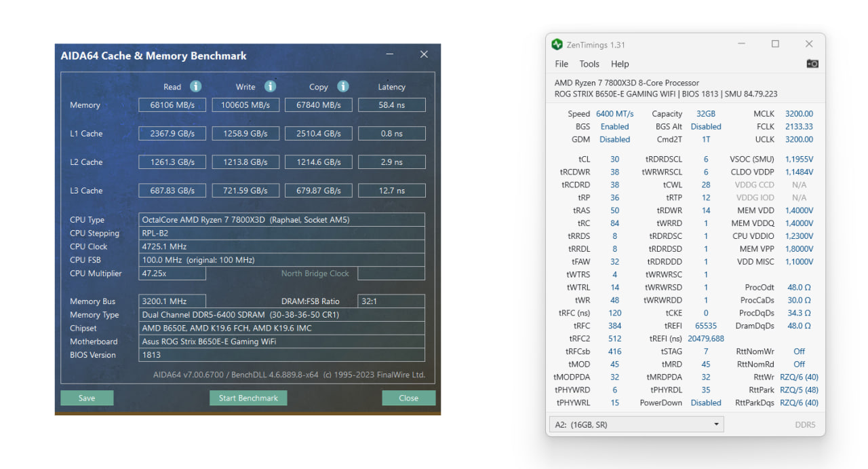Click the PowerDown value Disabled
Image resolution: width=868 pixels, height=469 pixels.
click(x=706, y=402)
